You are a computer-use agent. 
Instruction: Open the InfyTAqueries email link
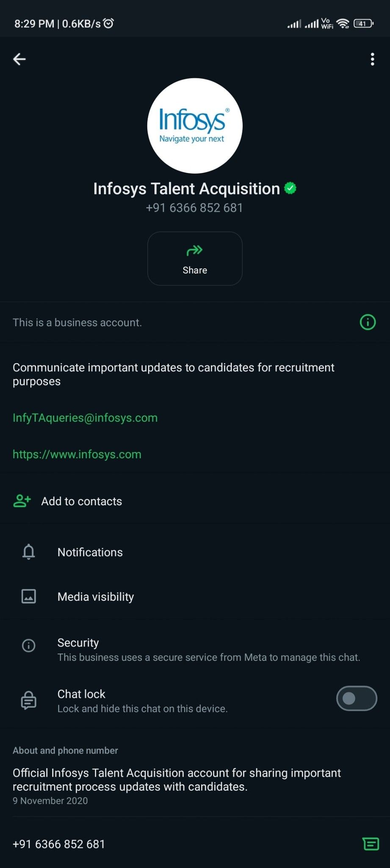click(85, 418)
